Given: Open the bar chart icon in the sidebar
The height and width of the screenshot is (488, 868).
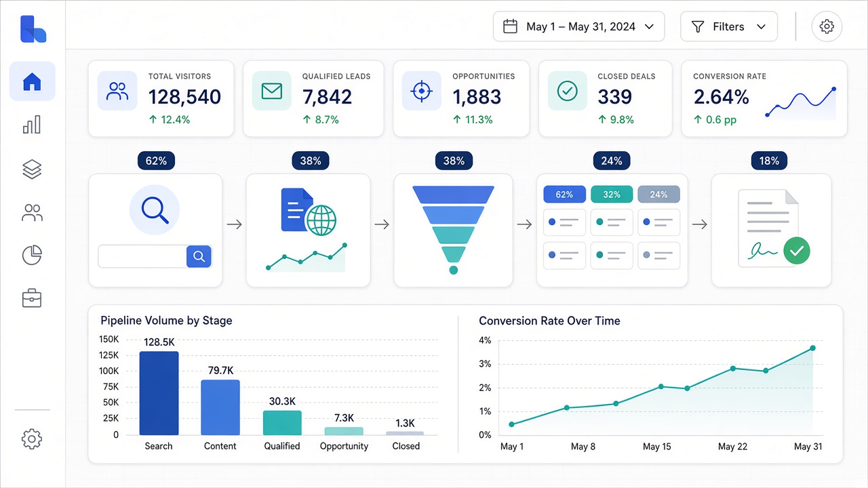Looking at the screenshot, I should click(x=32, y=125).
